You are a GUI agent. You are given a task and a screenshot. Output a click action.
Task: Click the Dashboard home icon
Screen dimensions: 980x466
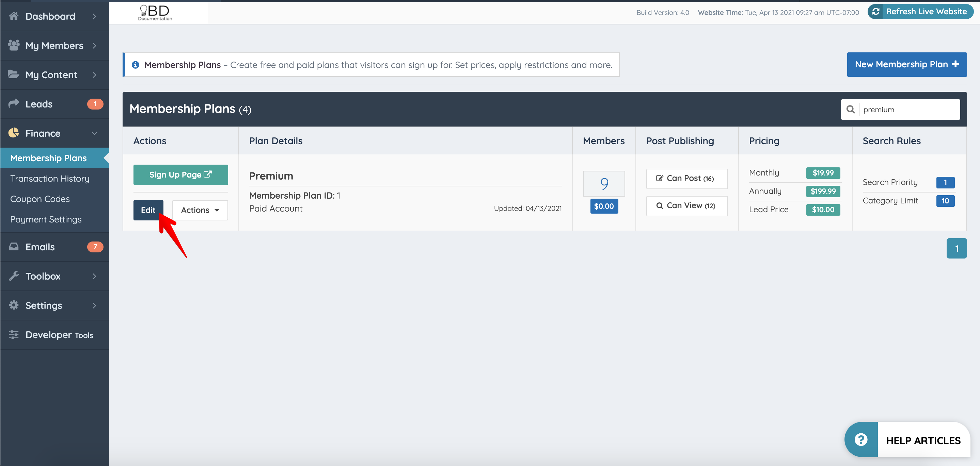pos(14,16)
